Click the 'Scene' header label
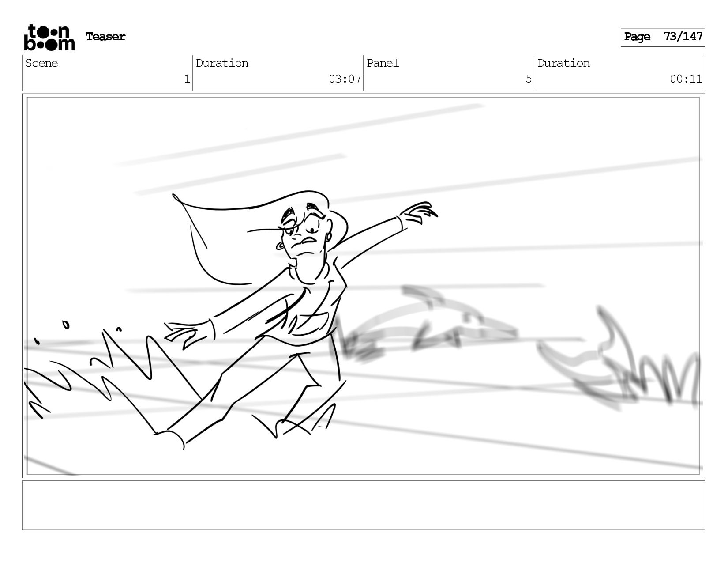Screen dimensions: 728x563 (41, 63)
